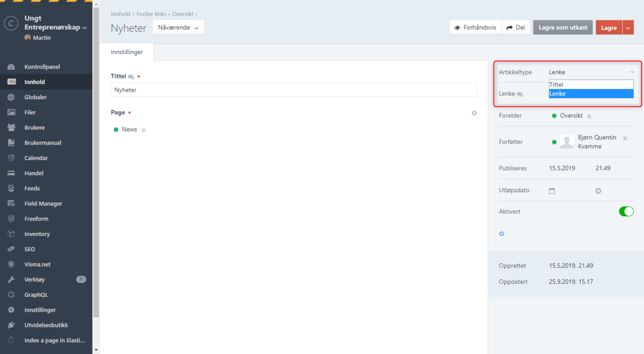The height and width of the screenshot is (354, 644).
Task: Click the blue settings gear below Aktivert
Action: tap(502, 234)
